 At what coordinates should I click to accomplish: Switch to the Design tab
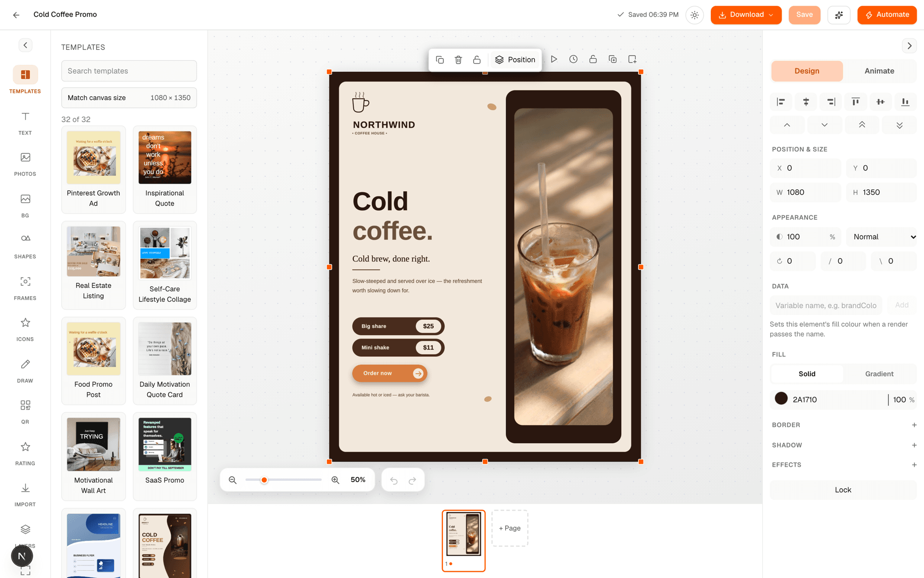pos(807,71)
